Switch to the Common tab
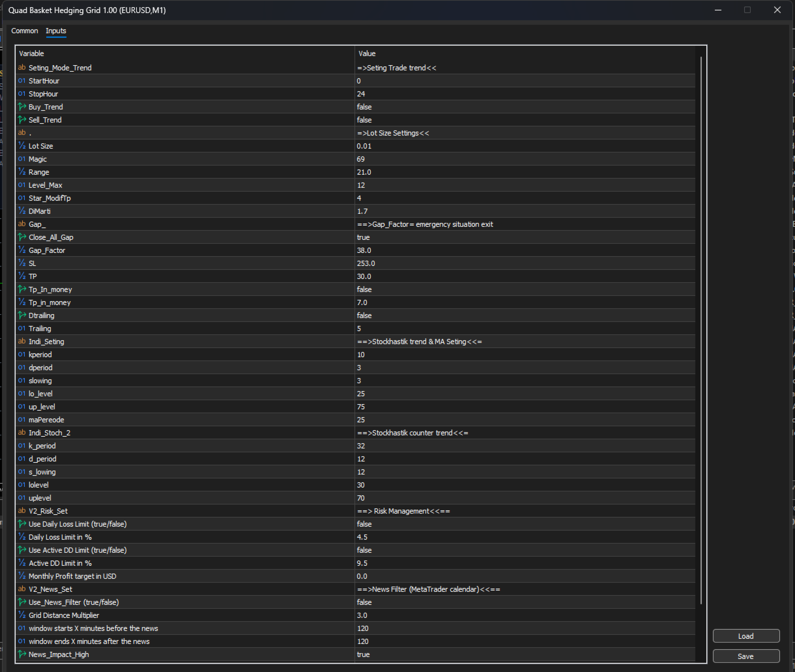This screenshot has height=672, width=795. tap(25, 31)
